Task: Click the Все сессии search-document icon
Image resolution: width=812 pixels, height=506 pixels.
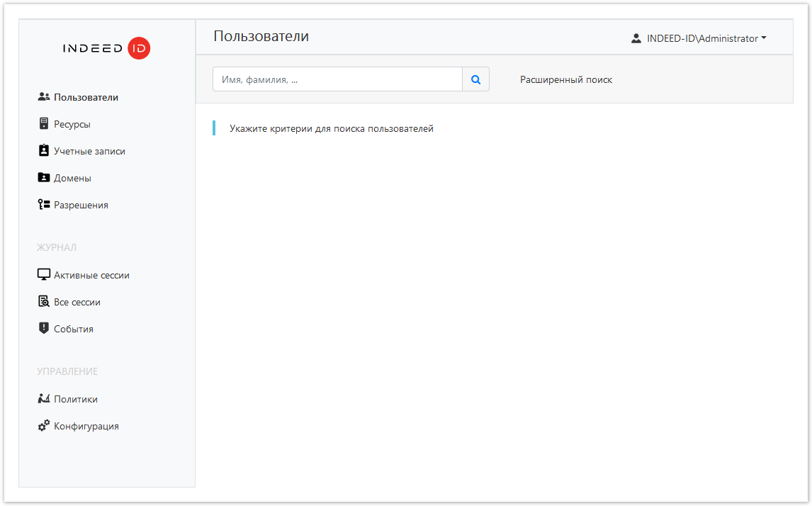Action: 44,302
